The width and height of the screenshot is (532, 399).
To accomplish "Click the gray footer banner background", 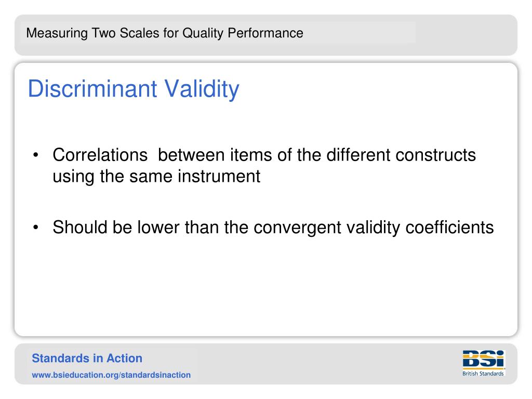I will click(x=322, y=364).
